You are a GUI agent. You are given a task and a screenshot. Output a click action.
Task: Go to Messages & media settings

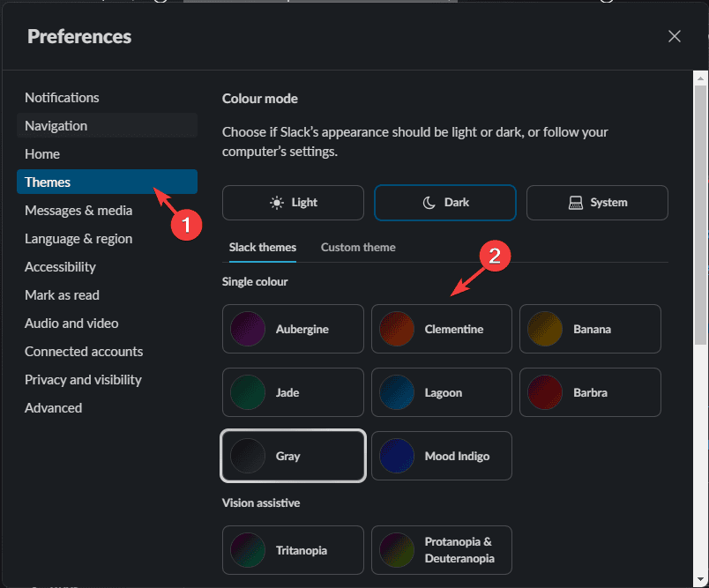[x=78, y=211]
